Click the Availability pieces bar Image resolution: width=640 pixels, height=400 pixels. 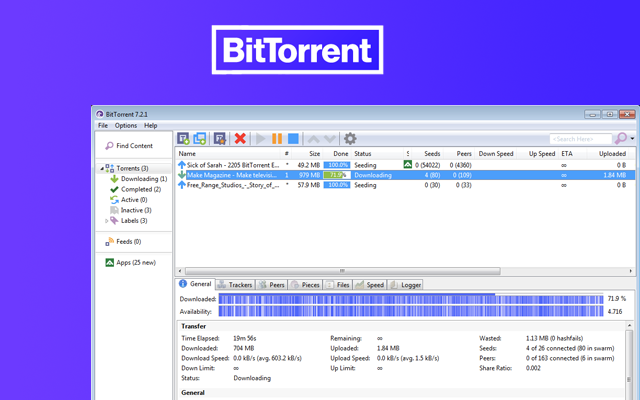(x=411, y=311)
